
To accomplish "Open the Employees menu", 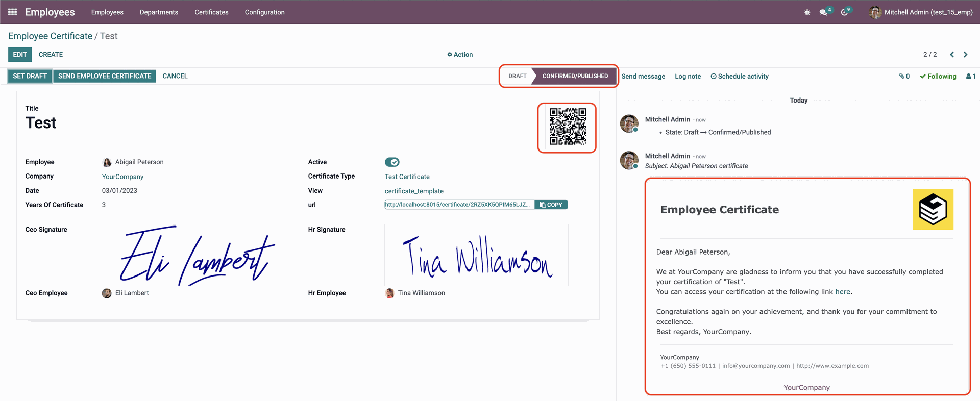I will [107, 12].
